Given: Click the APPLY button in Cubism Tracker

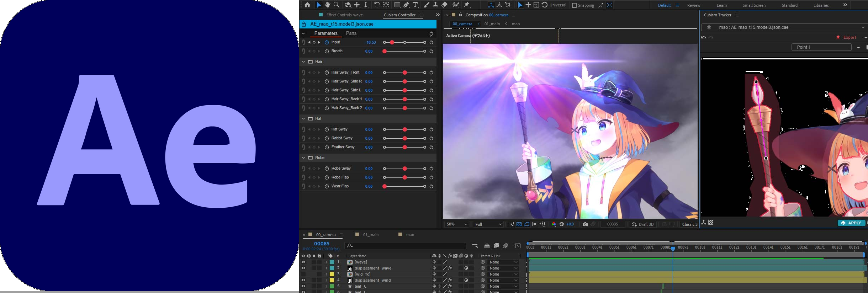Looking at the screenshot, I should pyautogui.click(x=851, y=223).
